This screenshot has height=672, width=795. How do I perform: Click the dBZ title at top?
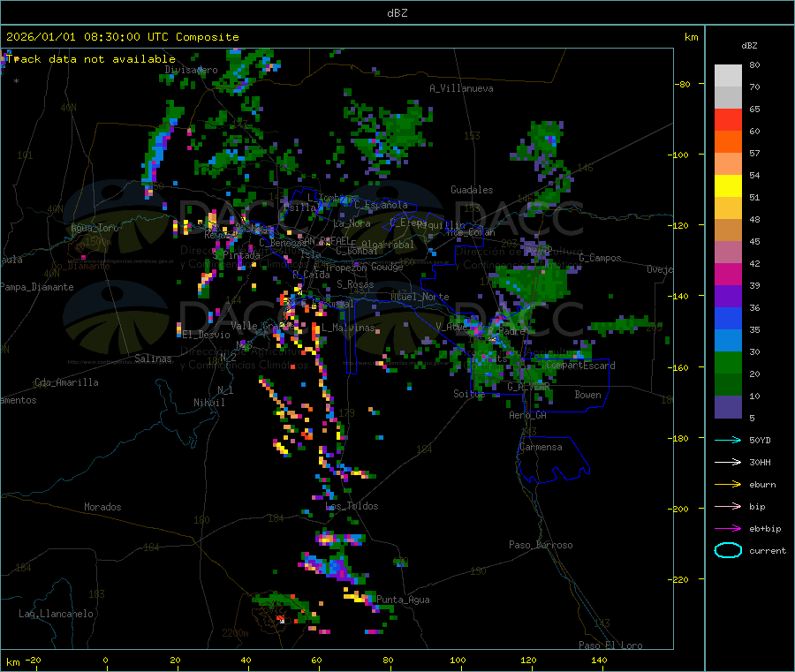pyautogui.click(x=397, y=13)
